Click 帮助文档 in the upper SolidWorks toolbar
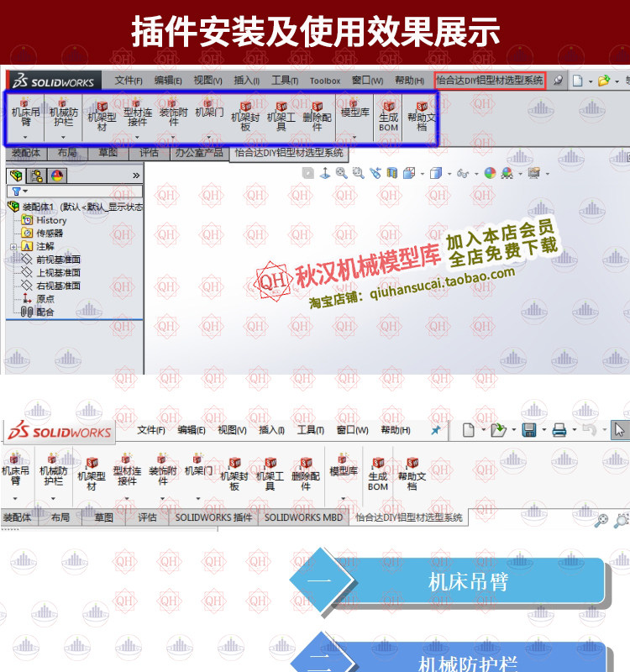Screen dimensions: 630x672 [x=422, y=117]
